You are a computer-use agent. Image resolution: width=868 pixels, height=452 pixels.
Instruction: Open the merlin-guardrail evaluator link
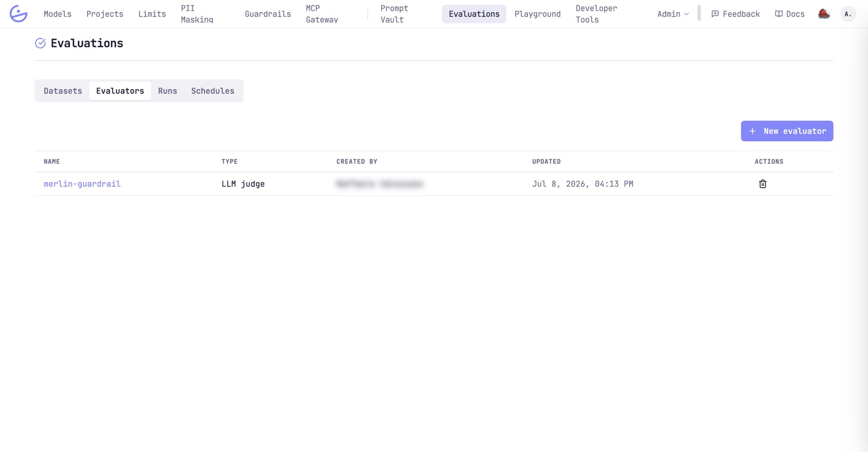click(82, 184)
